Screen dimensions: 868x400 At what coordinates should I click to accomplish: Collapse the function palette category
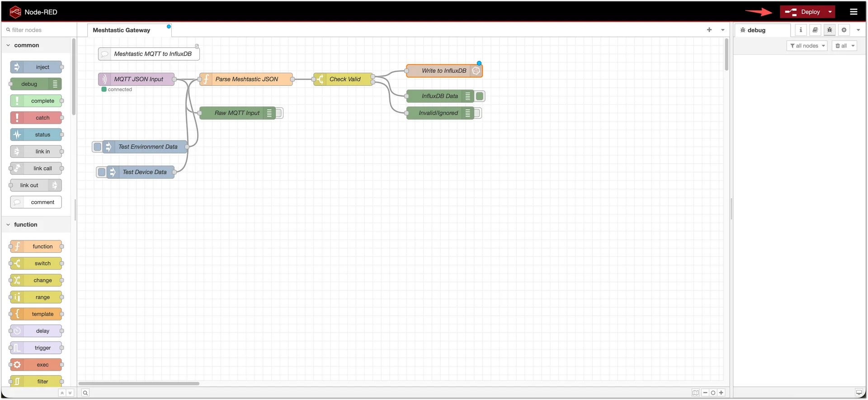[x=36, y=225]
